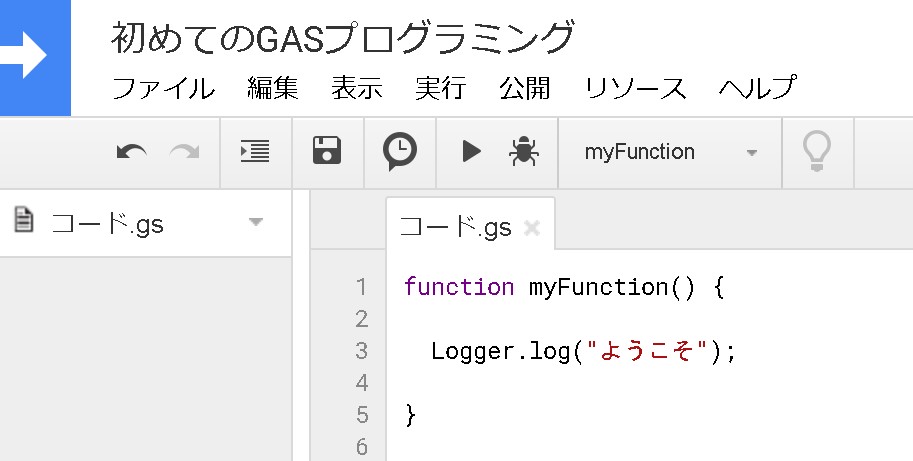Save the script with floppy disk icon
This screenshot has width=913, height=461.
(x=327, y=152)
